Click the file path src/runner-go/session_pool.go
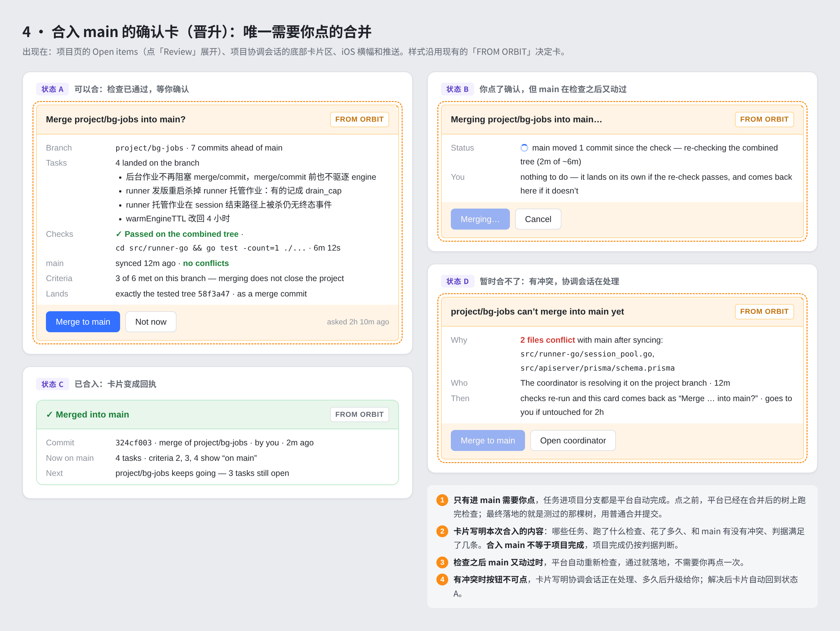Image resolution: width=840 pixels, height=631 pixels. (x=586, y=354)
